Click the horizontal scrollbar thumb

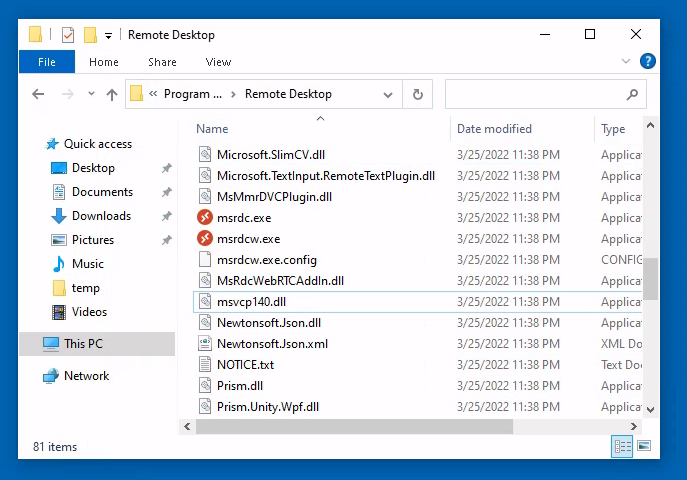(x=354, y=426)
